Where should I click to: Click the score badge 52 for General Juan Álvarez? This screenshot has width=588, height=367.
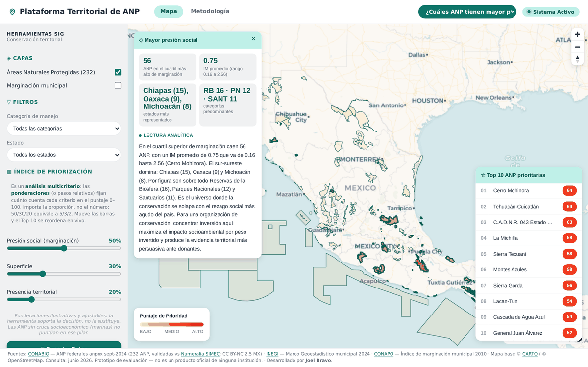569,333
